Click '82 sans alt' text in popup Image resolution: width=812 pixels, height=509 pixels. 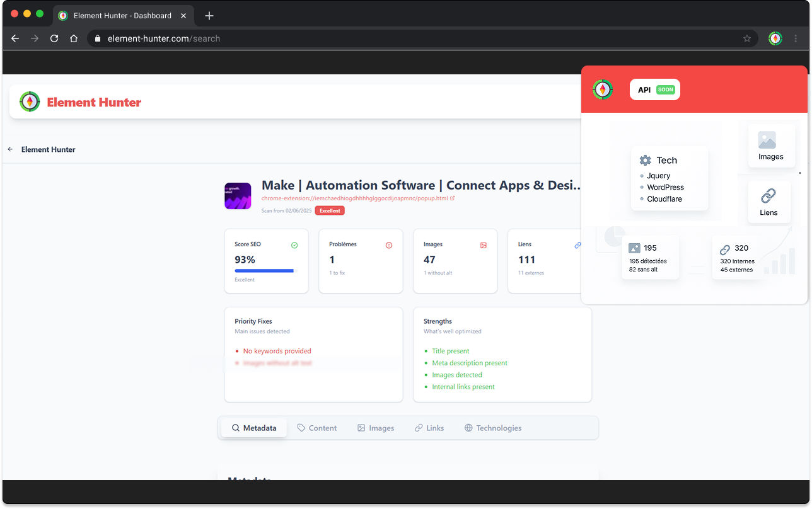643,270
